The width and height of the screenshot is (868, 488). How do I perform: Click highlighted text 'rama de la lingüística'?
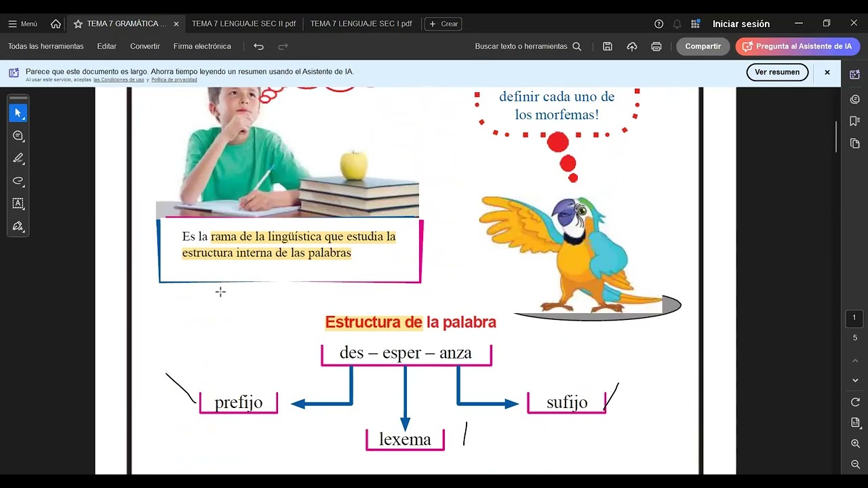coord(265,237)
